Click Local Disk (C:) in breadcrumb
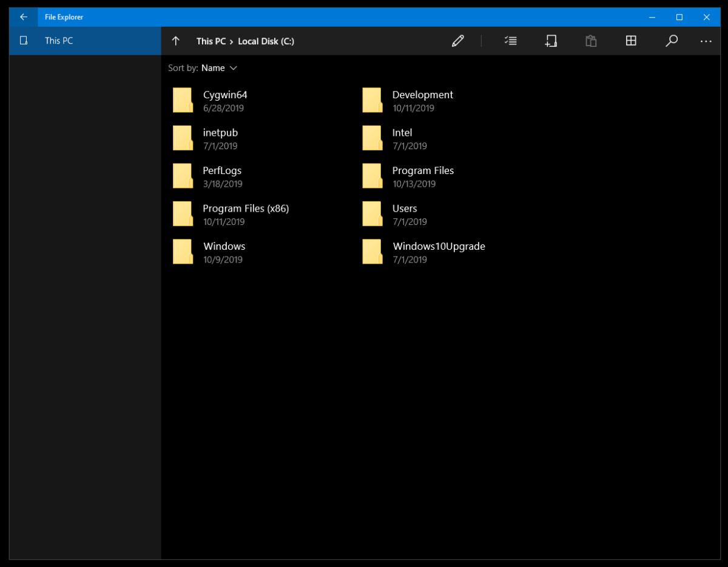This screenshot has width=728, height=567. coord(266,41)
